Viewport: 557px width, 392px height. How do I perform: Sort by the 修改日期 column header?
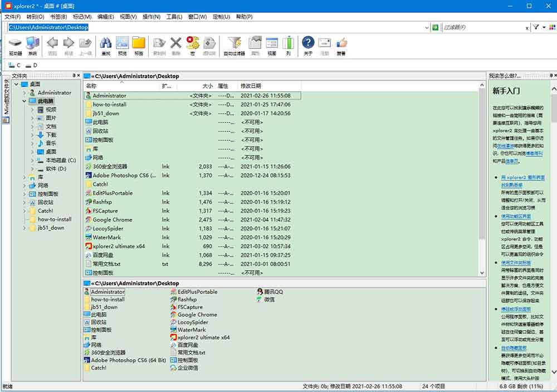[x=270, y=86]
